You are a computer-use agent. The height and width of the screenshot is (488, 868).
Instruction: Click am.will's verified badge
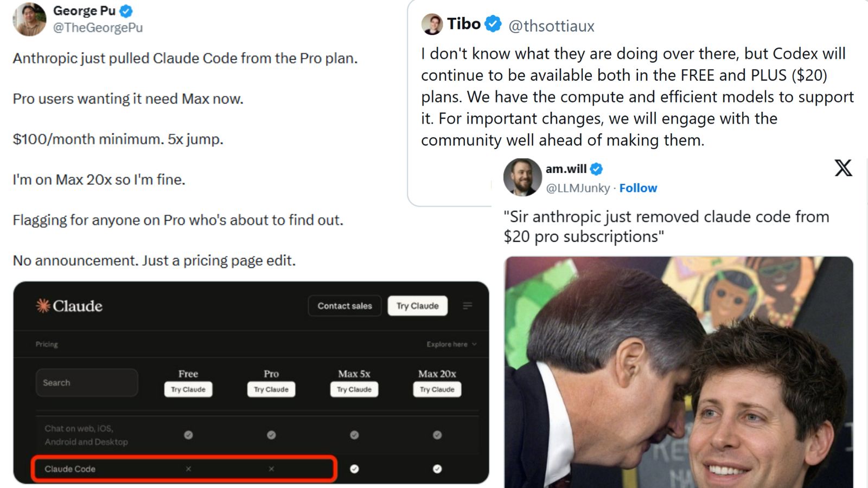[x=595, y=168]
